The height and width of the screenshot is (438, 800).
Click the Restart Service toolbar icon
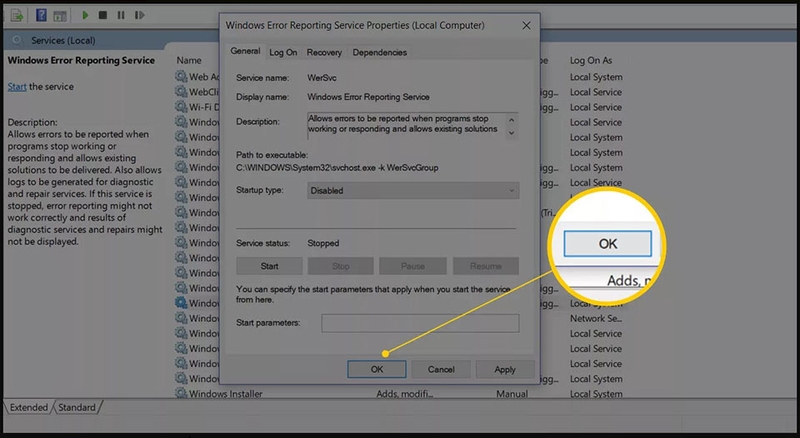[139, 15]
